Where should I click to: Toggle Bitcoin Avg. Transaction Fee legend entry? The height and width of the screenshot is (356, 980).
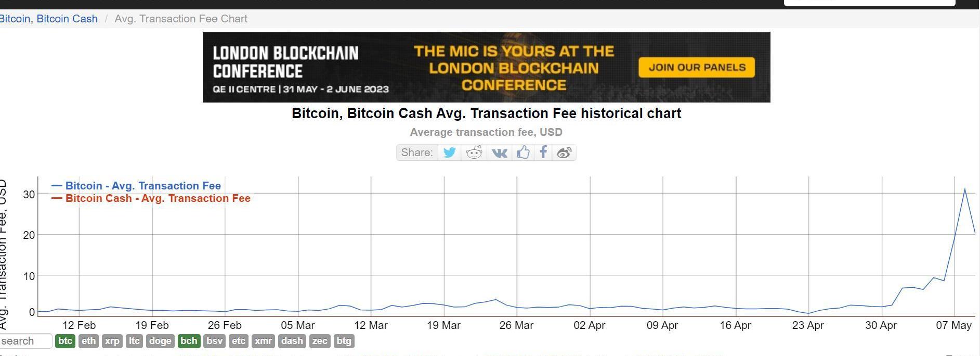143,186
